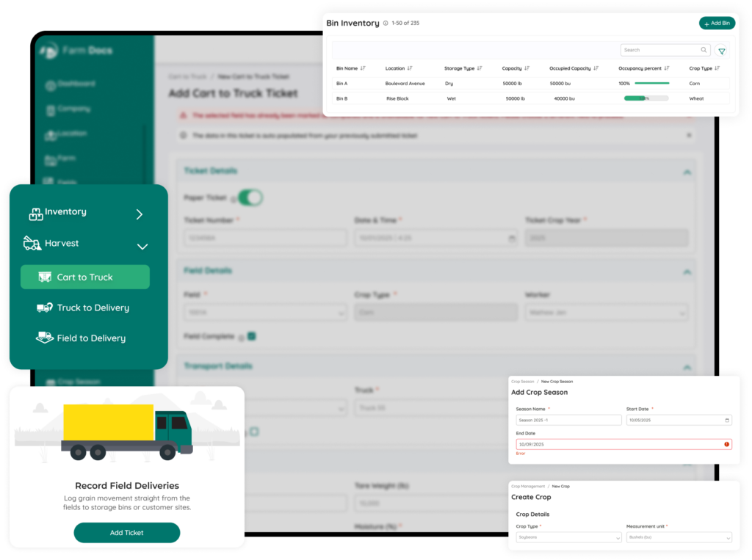Sort the table by Bin Name

[x=363, y=68]
